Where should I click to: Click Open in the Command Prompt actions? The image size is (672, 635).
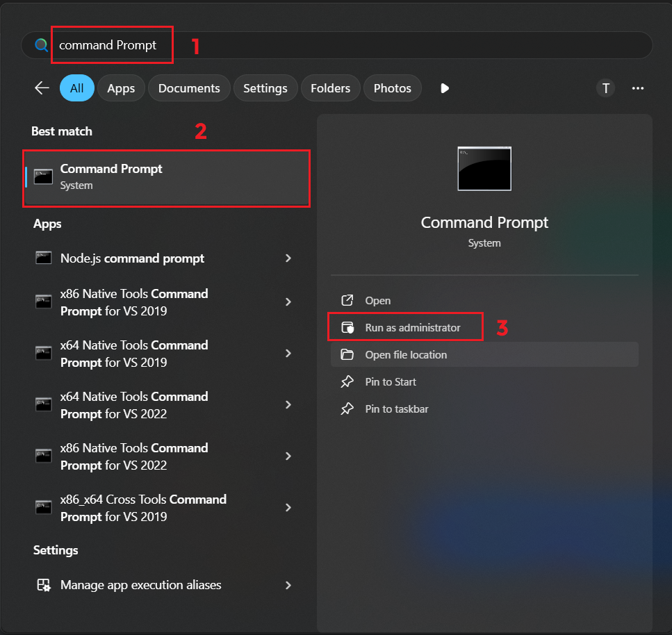(377, 301)
